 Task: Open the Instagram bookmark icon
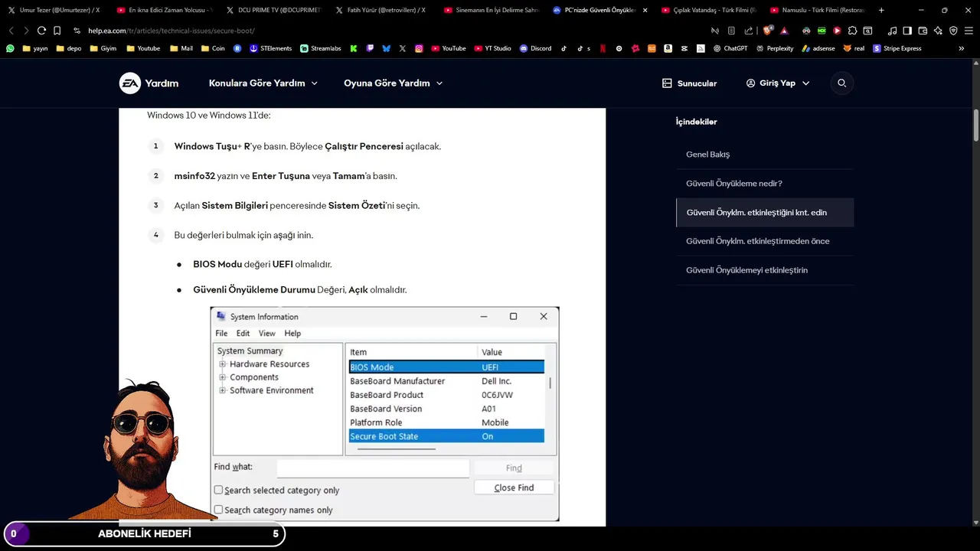point(419,48)
